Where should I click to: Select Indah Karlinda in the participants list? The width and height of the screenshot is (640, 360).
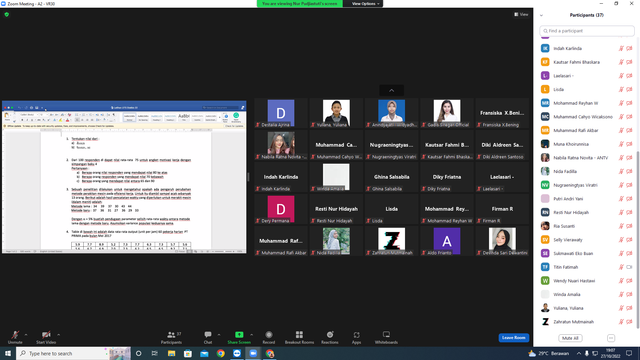coord(587,49)
